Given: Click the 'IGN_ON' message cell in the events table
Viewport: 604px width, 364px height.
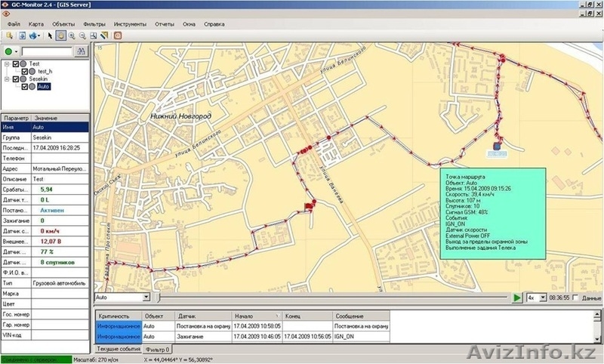Looking at the screenshot, I should pyautogui.click(x=362, y=336).
